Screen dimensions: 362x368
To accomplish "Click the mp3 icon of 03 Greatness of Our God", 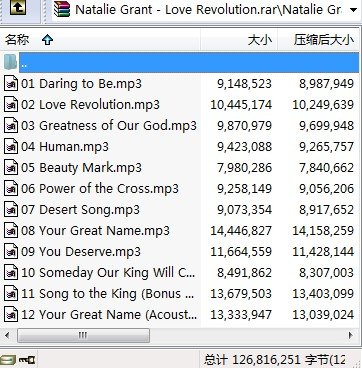I will [11, 125].
